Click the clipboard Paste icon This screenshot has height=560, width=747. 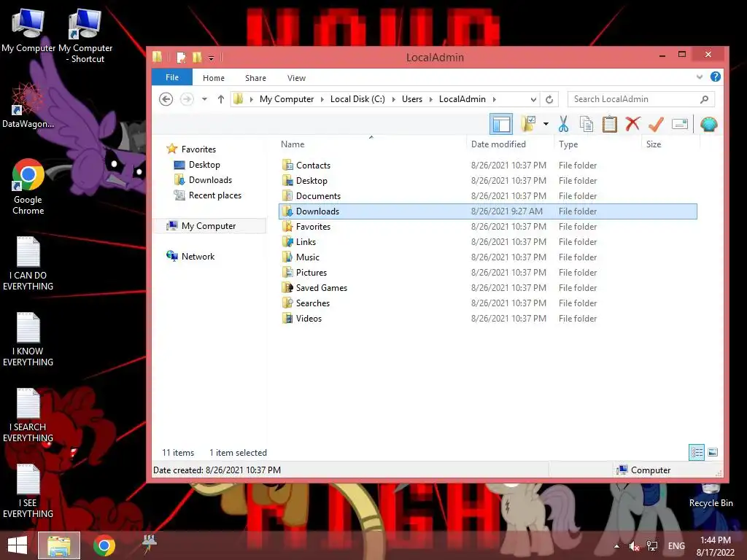[609, 124]
